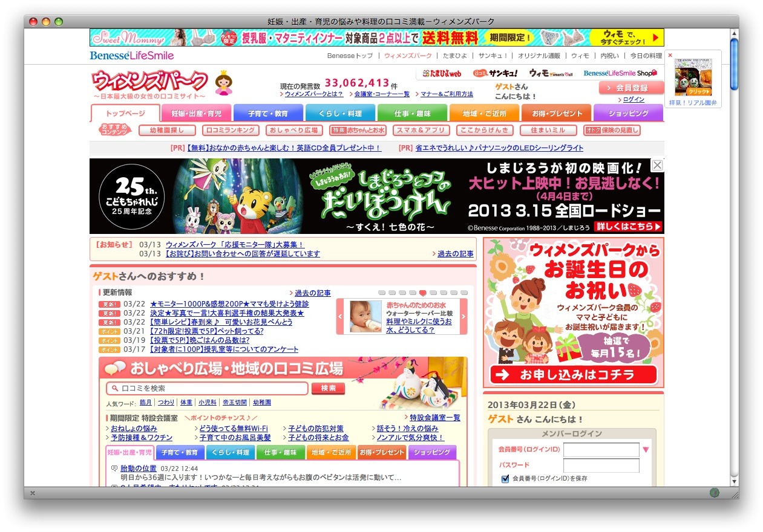Click the last gray carousel indicator dot

coord(464,293)
